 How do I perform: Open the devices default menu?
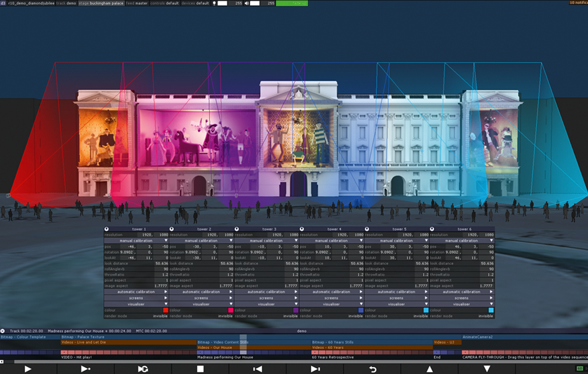(195, 3)
